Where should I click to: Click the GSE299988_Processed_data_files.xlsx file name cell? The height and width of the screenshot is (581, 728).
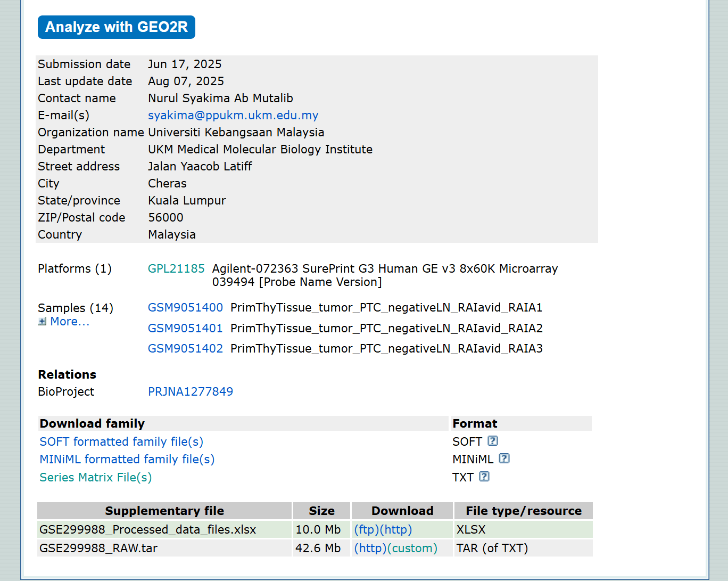[x=148, y=530]
